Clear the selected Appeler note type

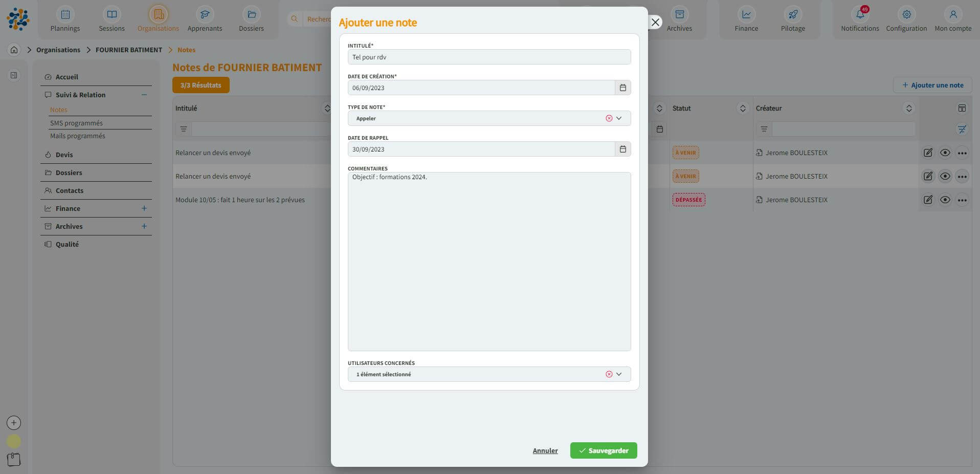(609, 118)
